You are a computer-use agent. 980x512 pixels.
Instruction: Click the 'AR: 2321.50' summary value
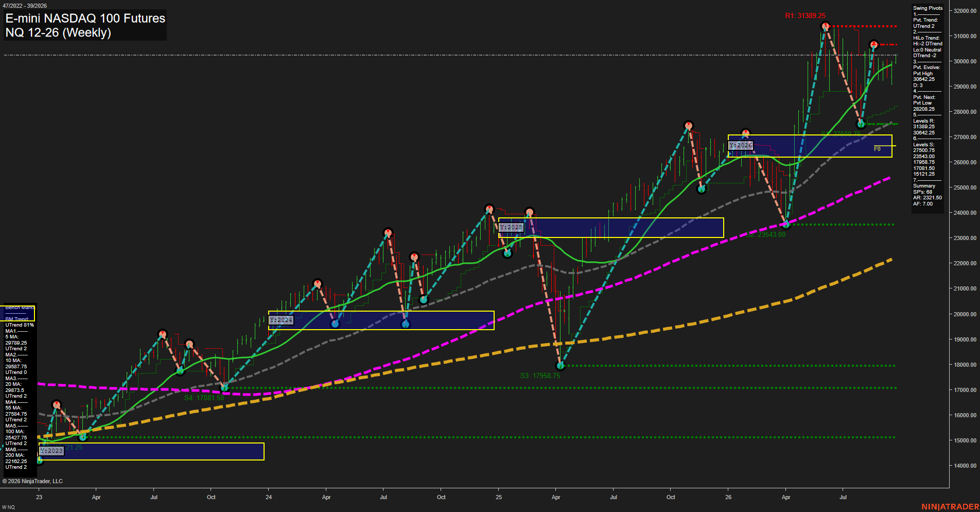click(927, 198)
